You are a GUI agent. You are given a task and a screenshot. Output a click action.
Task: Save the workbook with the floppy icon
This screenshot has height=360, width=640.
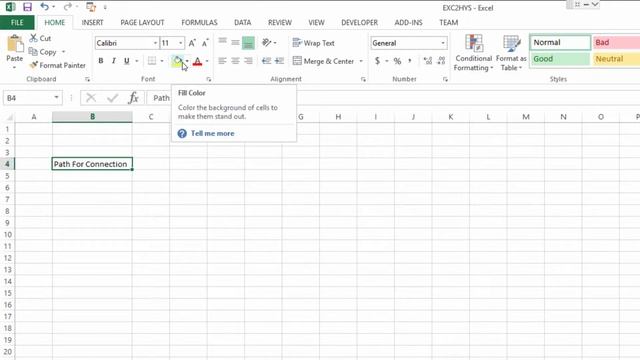[x=27, y=7]
